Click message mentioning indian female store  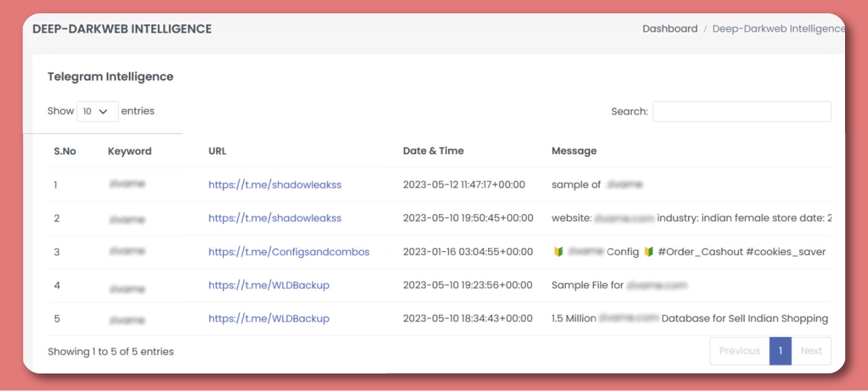pos(692,218)
